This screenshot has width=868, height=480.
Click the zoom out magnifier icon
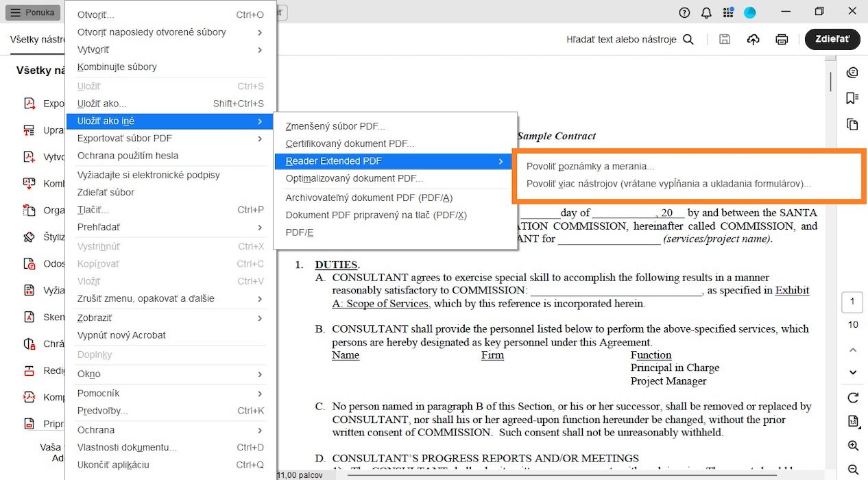coord(853,470)
